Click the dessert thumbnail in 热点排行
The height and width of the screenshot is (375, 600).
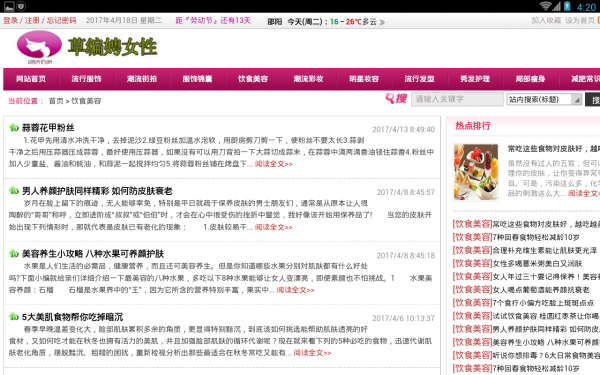tap(476, 172)
